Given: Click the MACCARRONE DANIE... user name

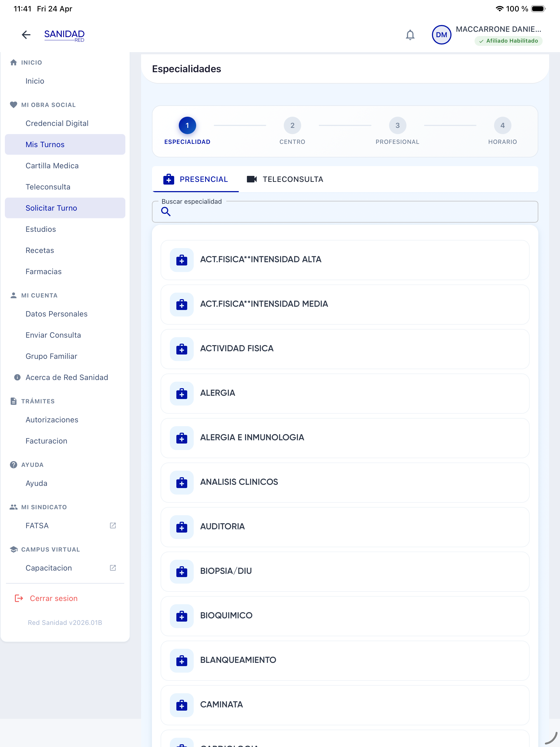Looking at the screenshot, I should point(499,29).
